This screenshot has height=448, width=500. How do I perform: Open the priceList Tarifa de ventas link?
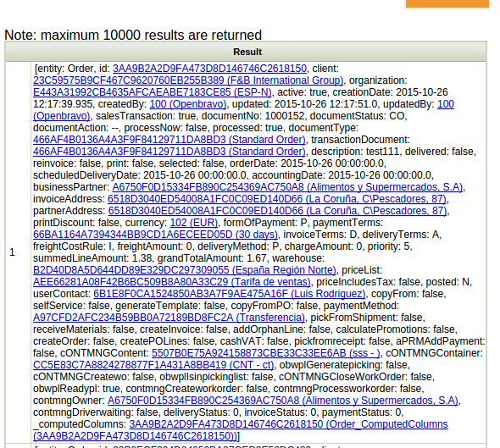pyautogui.click(x=172, y=282)
